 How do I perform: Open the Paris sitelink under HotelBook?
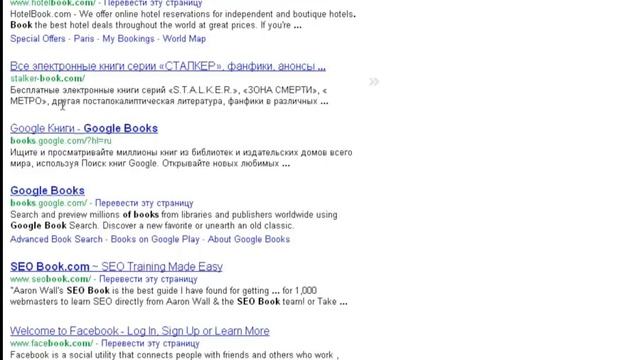[84, 39]
